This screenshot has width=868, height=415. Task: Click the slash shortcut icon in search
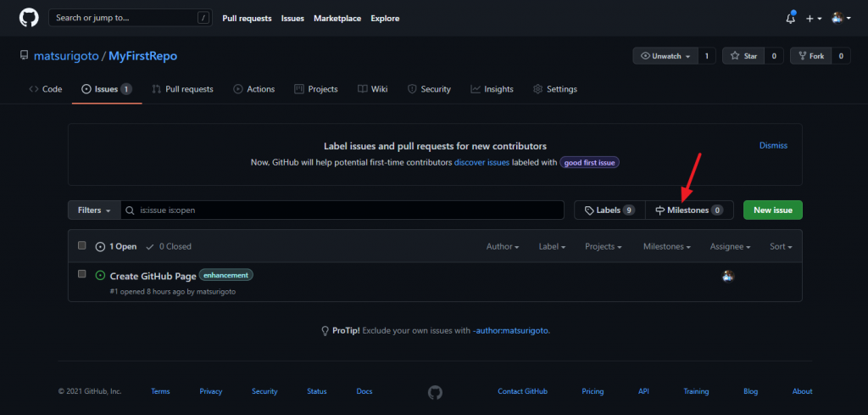pyautogui.click(x=203, y=18)
